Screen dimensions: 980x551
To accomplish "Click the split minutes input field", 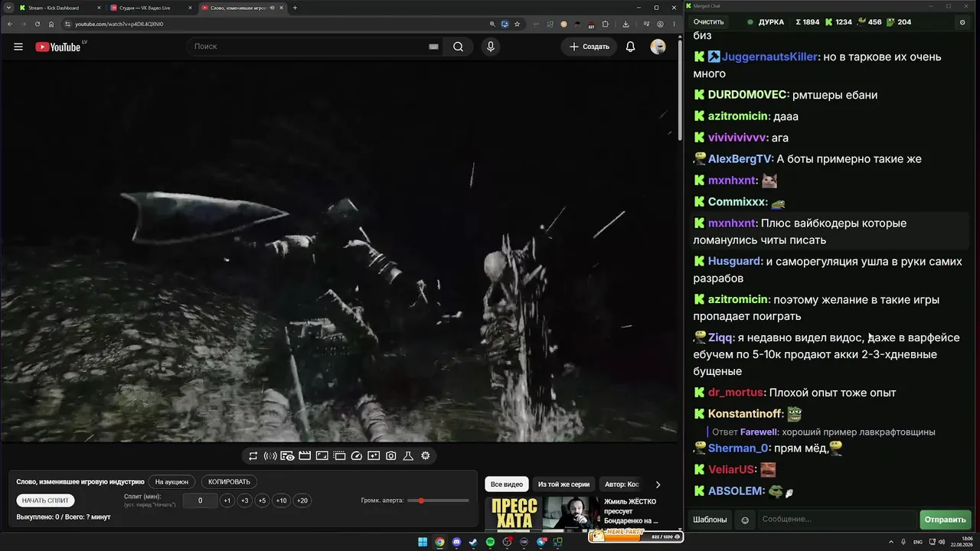I will (x=200, y=500).
